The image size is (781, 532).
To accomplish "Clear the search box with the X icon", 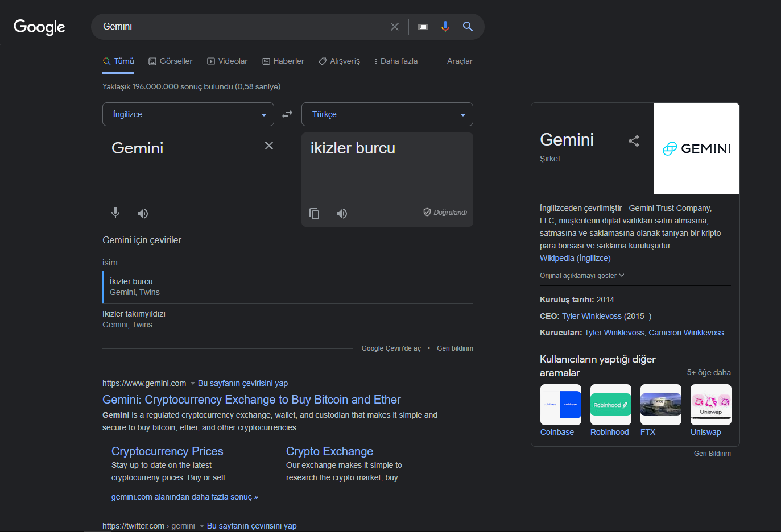I will pyautogui.click(x=395, y=27).
